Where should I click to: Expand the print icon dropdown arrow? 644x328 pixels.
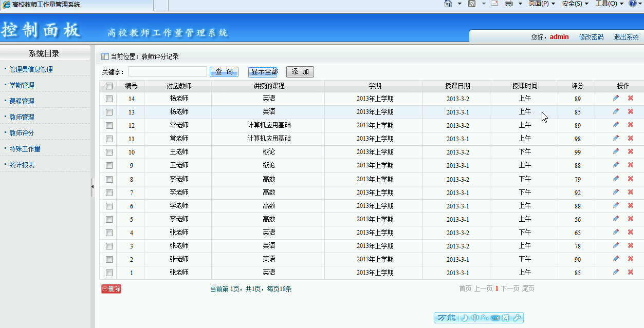(x=520, y=4)
